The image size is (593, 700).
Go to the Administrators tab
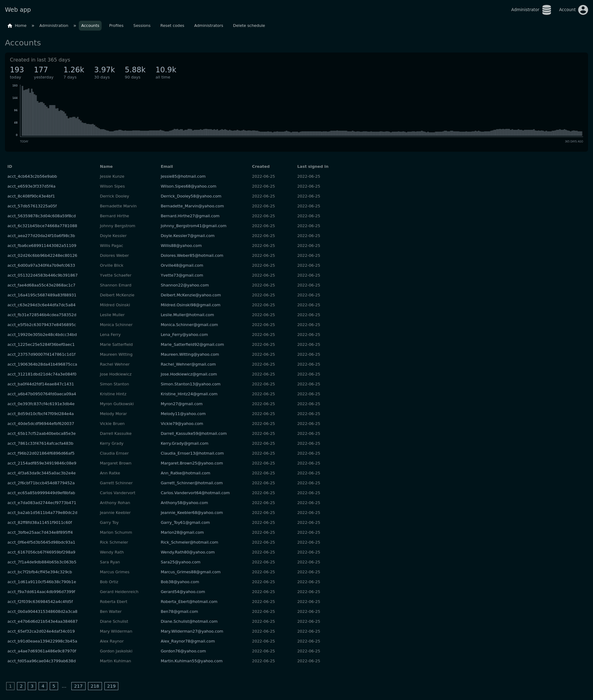tap(208, 26)
